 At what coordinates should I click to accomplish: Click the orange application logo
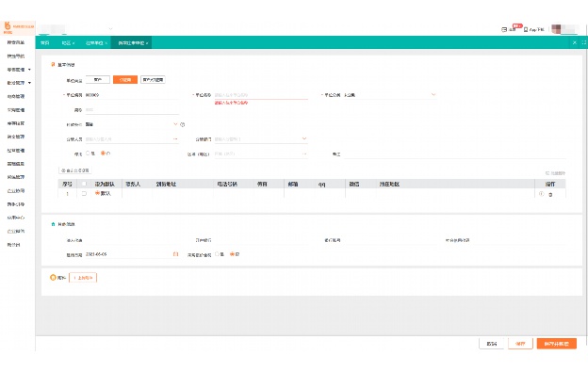pyautogui.click(x=8, y=25)
